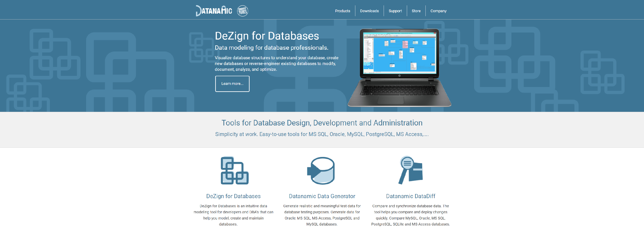Open the Products menu

pos(342,11)
